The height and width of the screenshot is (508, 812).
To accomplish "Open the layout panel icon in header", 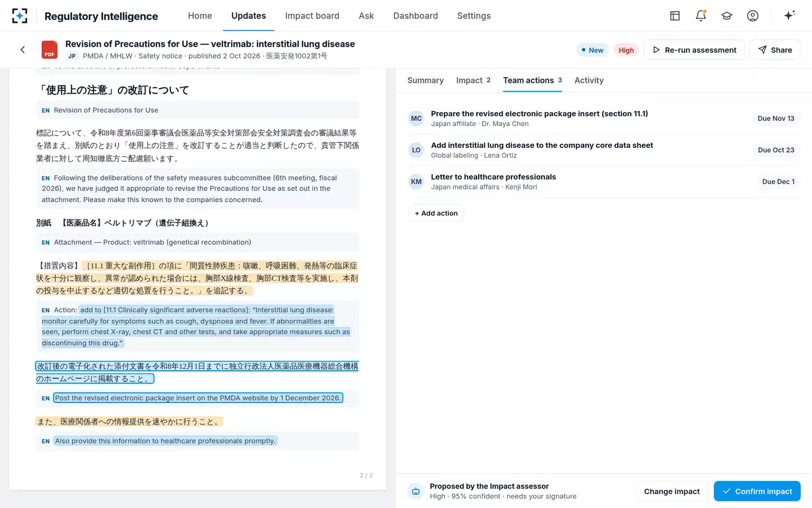I will (675, 16).
